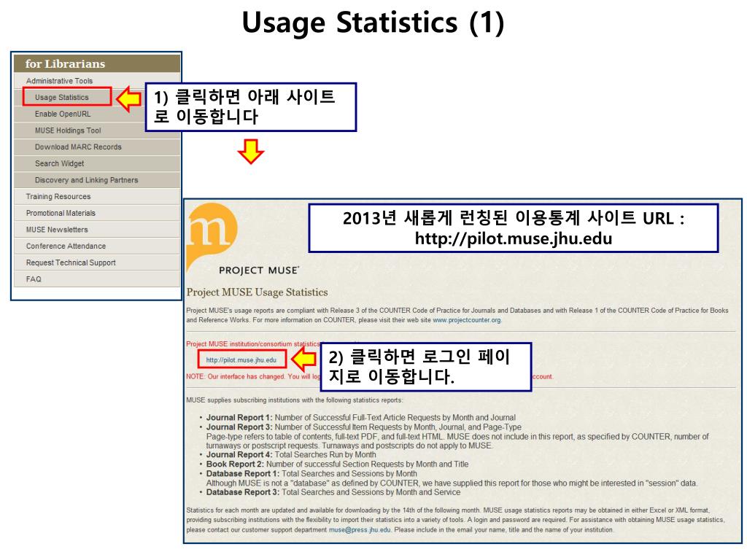Visit the www.projectcounter.org link

pos(466,320)
